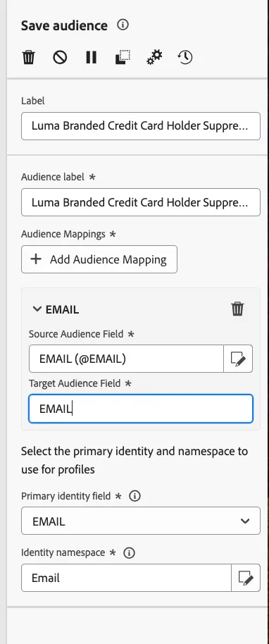Click into the Label input field
Viewport: 269px width, 644px height.
[x=141, y=126]
